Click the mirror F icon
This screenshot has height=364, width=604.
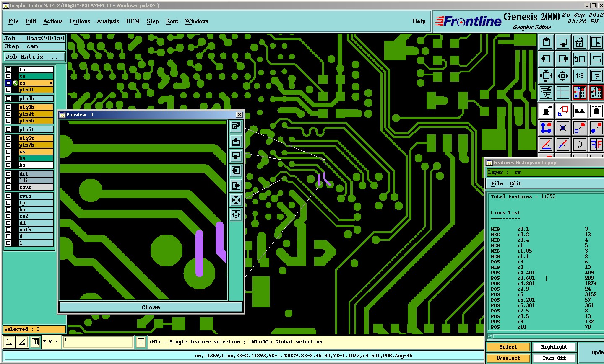[x=596, y=145]
